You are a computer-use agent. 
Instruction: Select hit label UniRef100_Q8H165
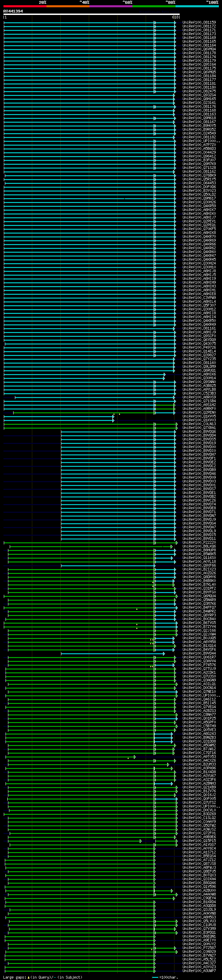click(x=199, y=99)
